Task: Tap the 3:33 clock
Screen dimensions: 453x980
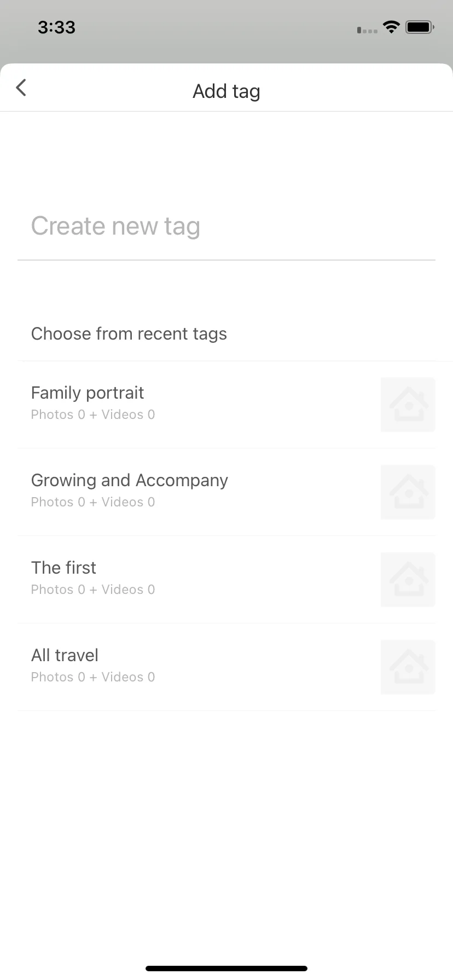Action: (x=56, y=27)
